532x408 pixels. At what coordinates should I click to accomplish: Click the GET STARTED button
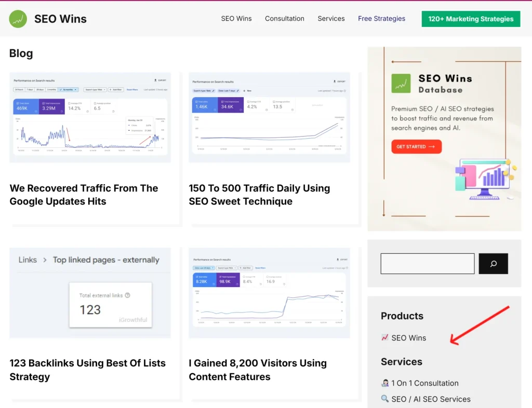coord(416,147)
